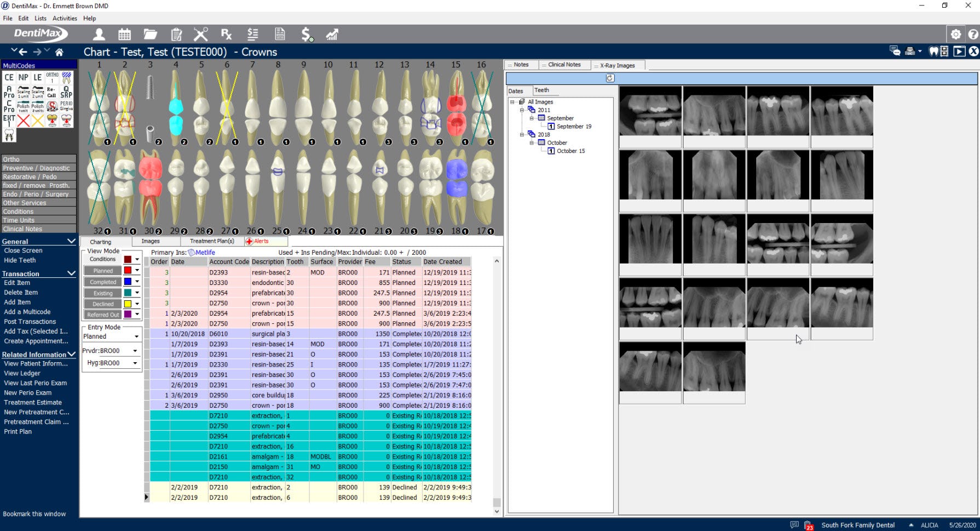Viewport: 980px width, 531px height.
Task: Click Print Plan under Related Information
Action: [x=18, y=431]
